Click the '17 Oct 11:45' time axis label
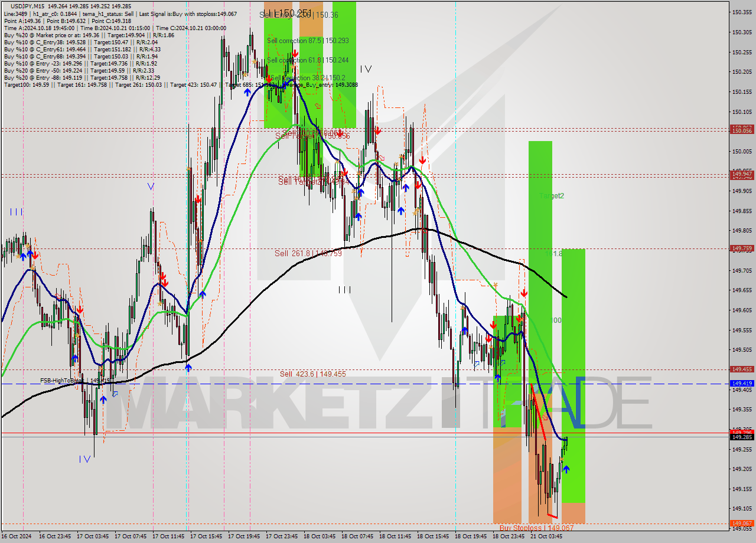 (169, 537)
